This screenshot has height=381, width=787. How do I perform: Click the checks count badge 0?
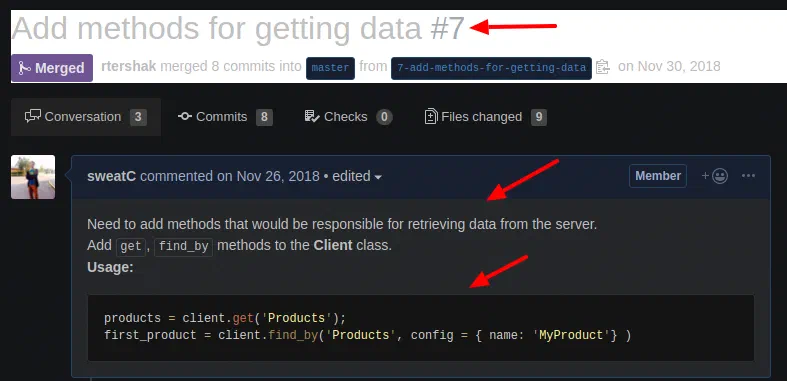tap(384, 117)
